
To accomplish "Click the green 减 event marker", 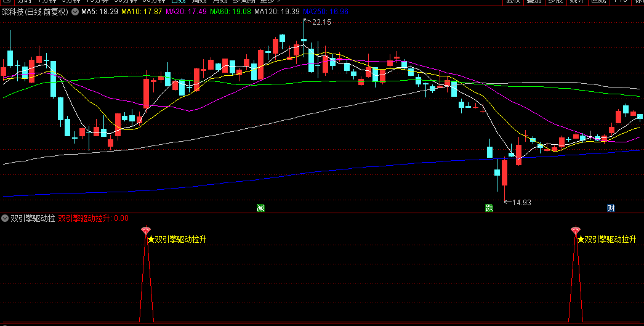I will coord(260,208).
